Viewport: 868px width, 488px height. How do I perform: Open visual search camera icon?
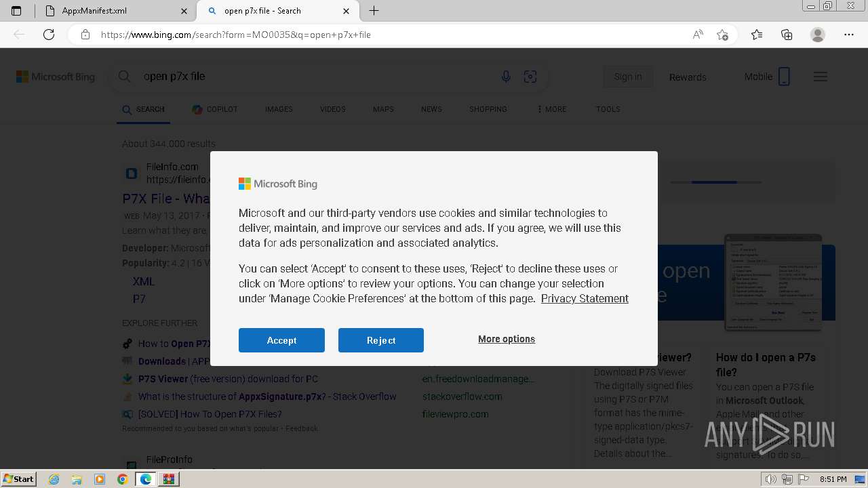[x=530, y=77]
